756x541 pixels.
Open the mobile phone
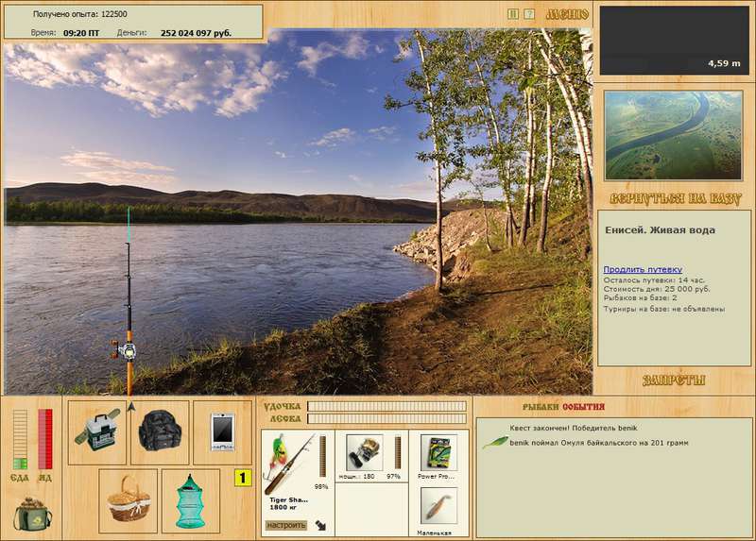222,432
